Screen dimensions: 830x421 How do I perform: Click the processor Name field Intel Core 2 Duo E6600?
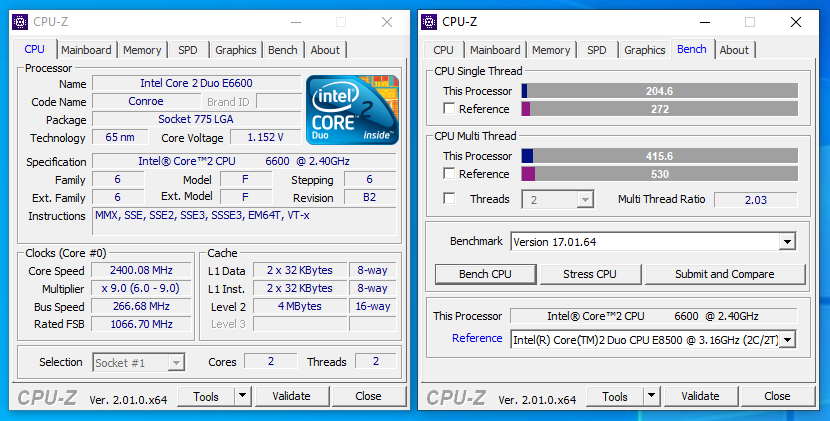(x=196, y=83)
